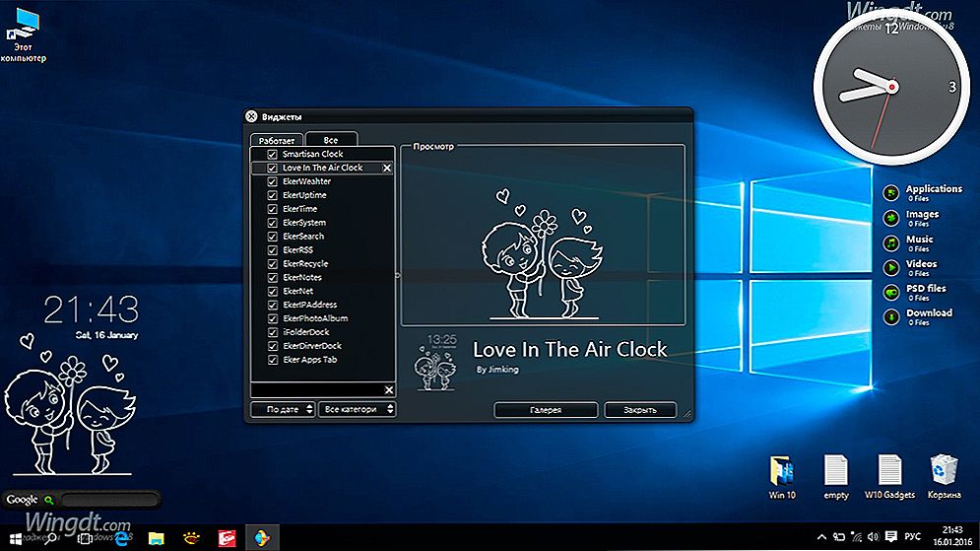Open the taskbar date and time
Image resolution: width=980 pixels, height=551 pixels.
tap(951, 536)
